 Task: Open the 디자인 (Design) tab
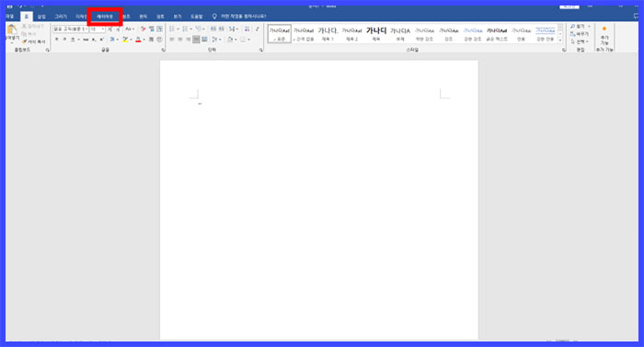coord(81,17)
